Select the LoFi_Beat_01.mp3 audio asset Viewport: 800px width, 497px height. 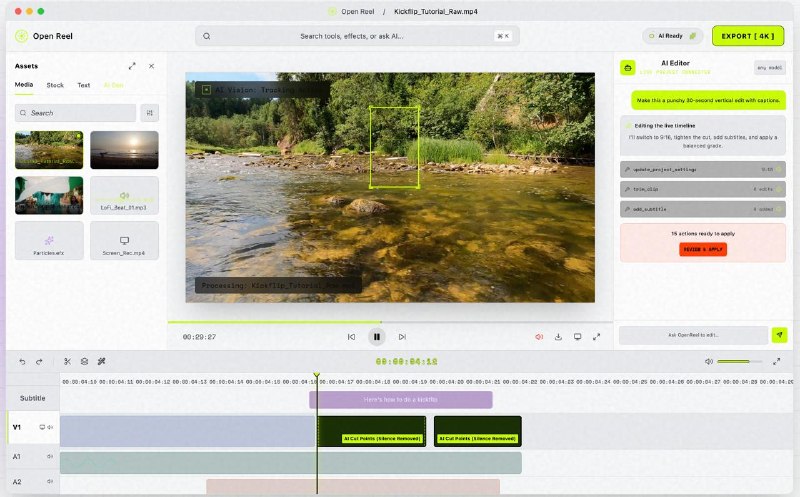(124, 195)
